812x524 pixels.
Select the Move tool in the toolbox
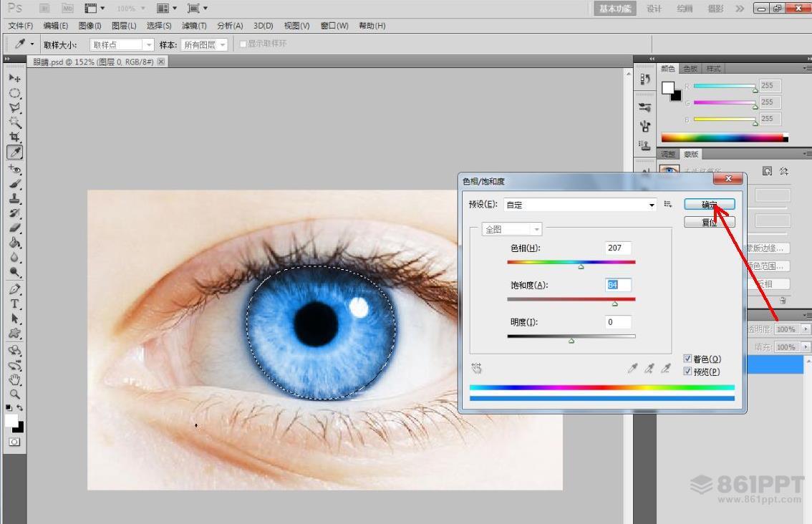coord(14,77)
